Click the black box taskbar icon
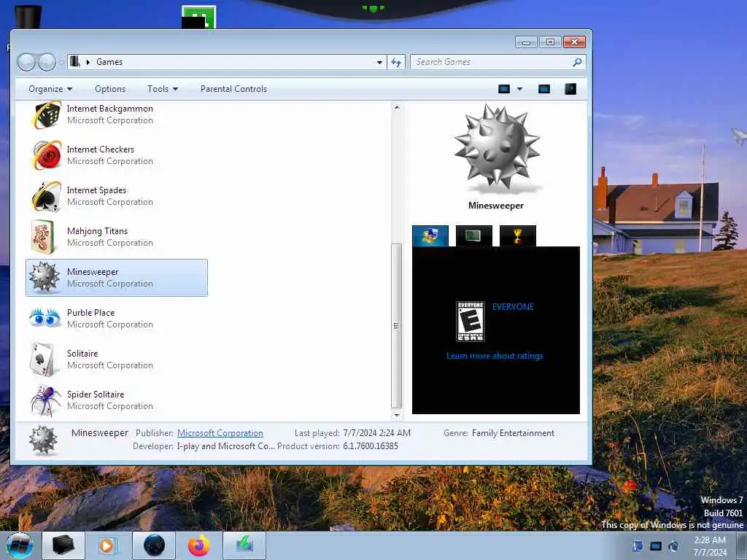 pos(63,545)
